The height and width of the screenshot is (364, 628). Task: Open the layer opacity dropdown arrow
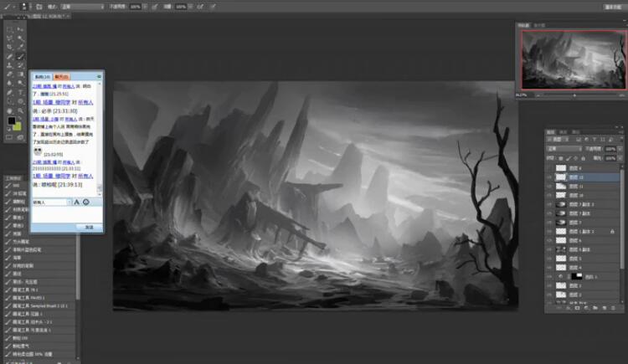click(x=620, y=149)
